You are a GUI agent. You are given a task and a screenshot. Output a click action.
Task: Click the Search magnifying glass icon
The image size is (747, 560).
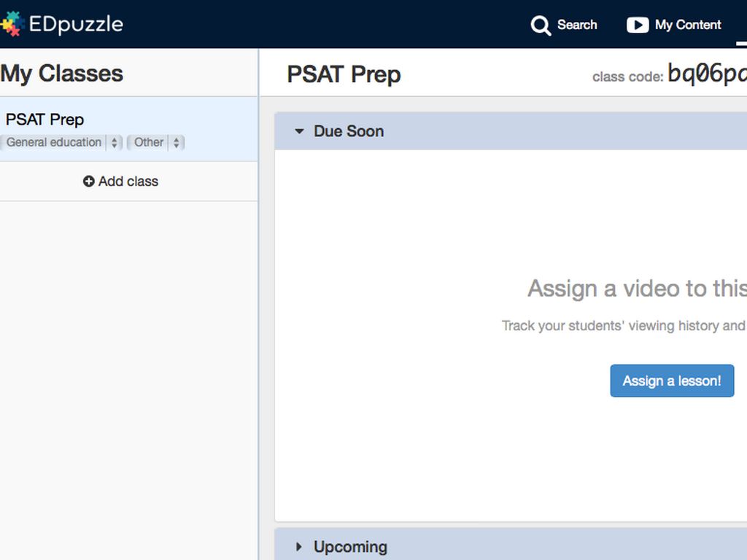pyautogui.click(x=541, y=26)
